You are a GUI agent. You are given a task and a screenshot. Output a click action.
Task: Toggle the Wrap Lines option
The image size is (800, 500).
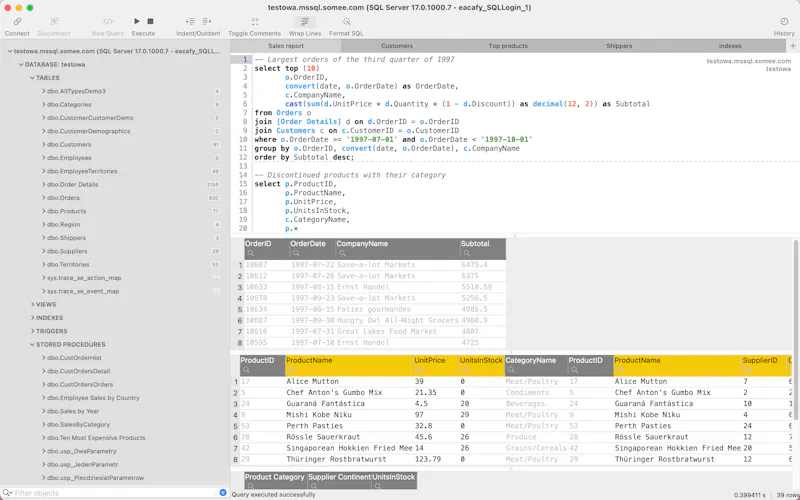pyautogui.click(x=305, y=21)
